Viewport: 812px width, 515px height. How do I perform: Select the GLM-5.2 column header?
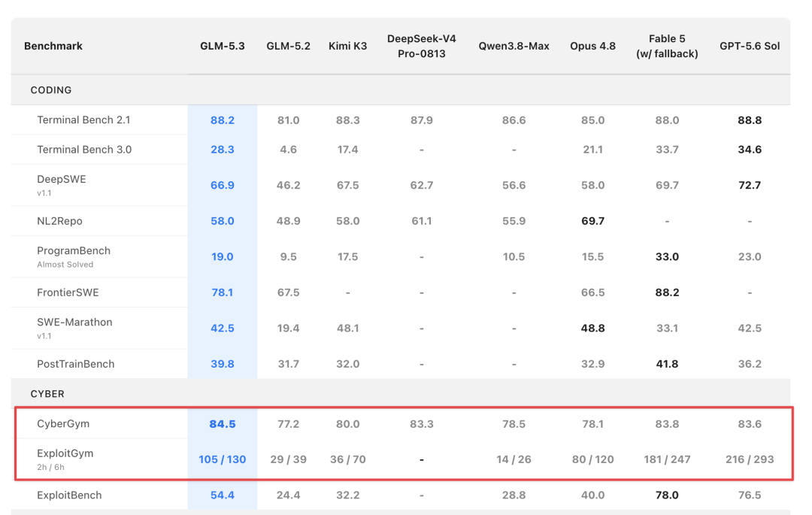pyautogui.click(x=288, y=46)
